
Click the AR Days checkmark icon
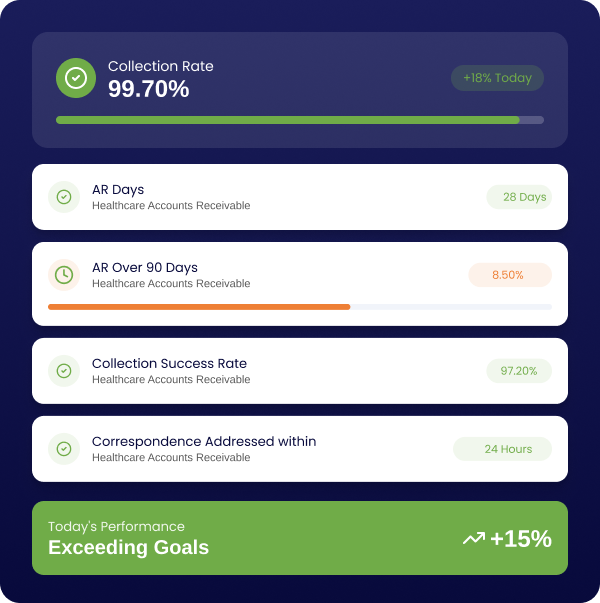(x=64, y=197)
